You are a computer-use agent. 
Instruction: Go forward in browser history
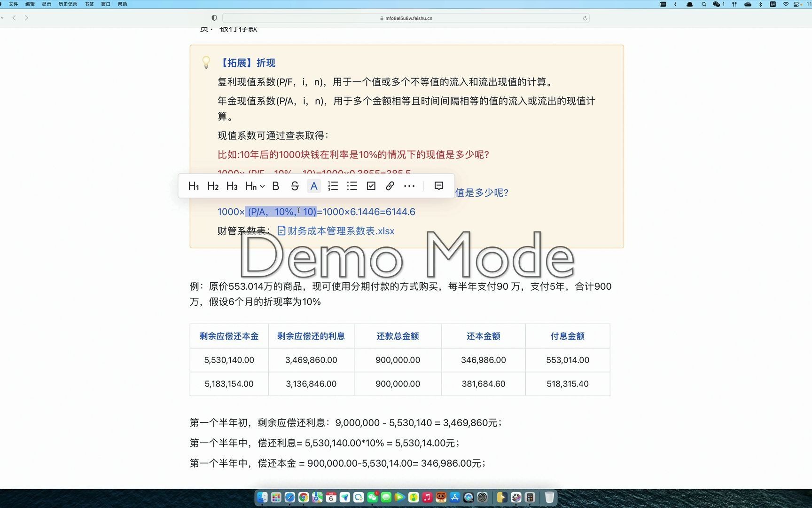(x=26, y=18)
